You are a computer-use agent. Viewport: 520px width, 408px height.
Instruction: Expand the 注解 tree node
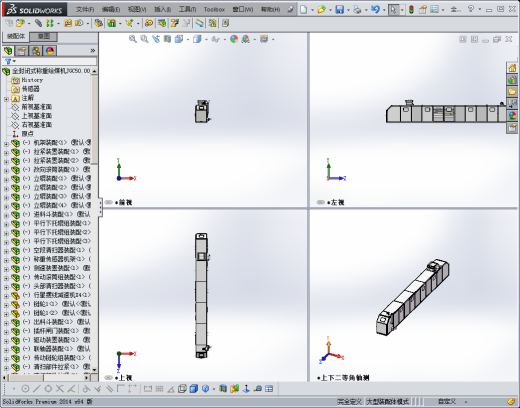(6, 99)
